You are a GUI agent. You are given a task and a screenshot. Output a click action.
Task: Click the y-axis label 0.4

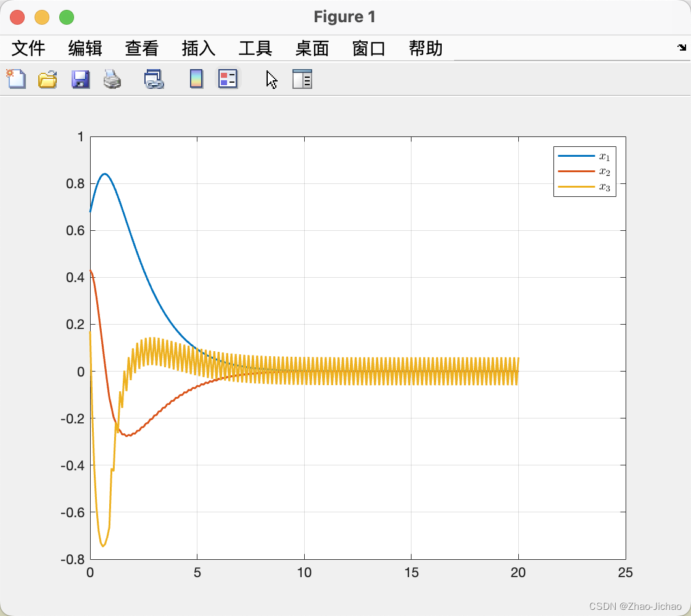click(x=75, y=277)
